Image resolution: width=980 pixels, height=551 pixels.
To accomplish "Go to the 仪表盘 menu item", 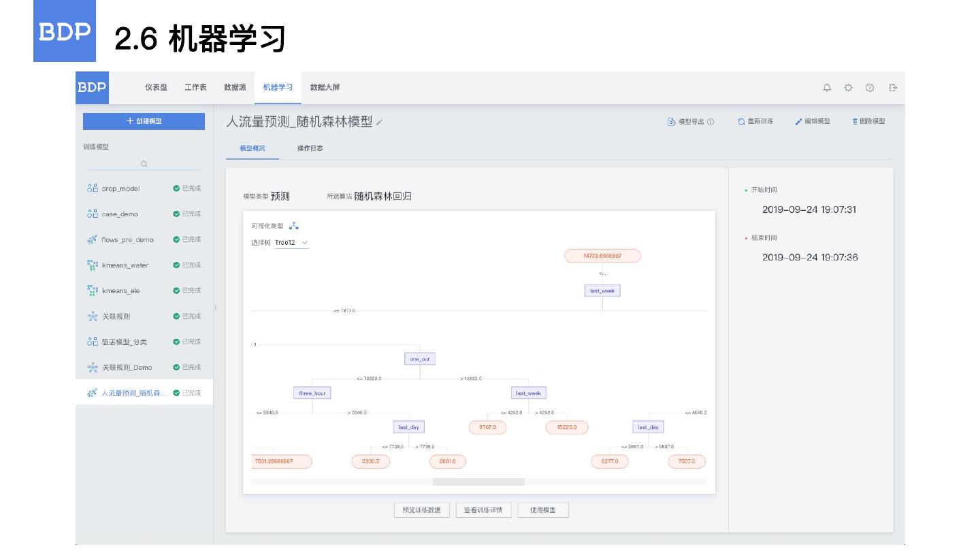I will pyautogui.click(x=156, y=87).
